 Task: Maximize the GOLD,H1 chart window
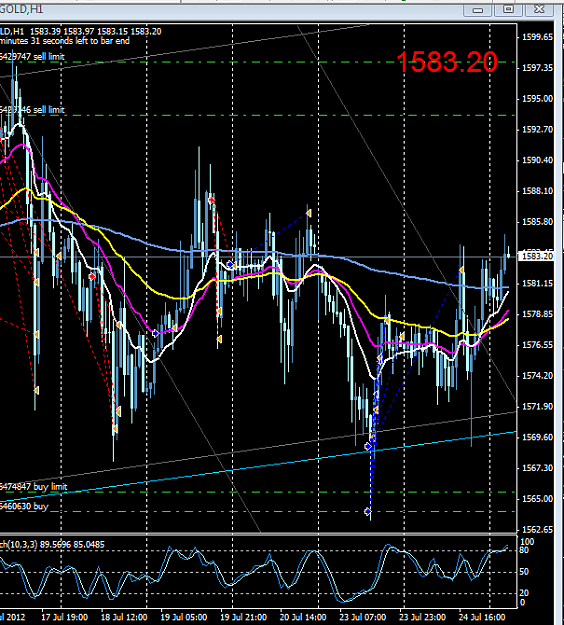coord(508,9)
